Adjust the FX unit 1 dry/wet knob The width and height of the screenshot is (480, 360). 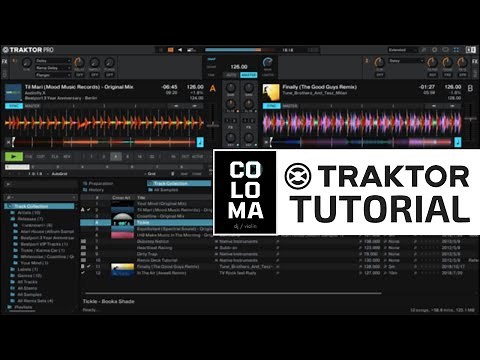pos(27,63)
